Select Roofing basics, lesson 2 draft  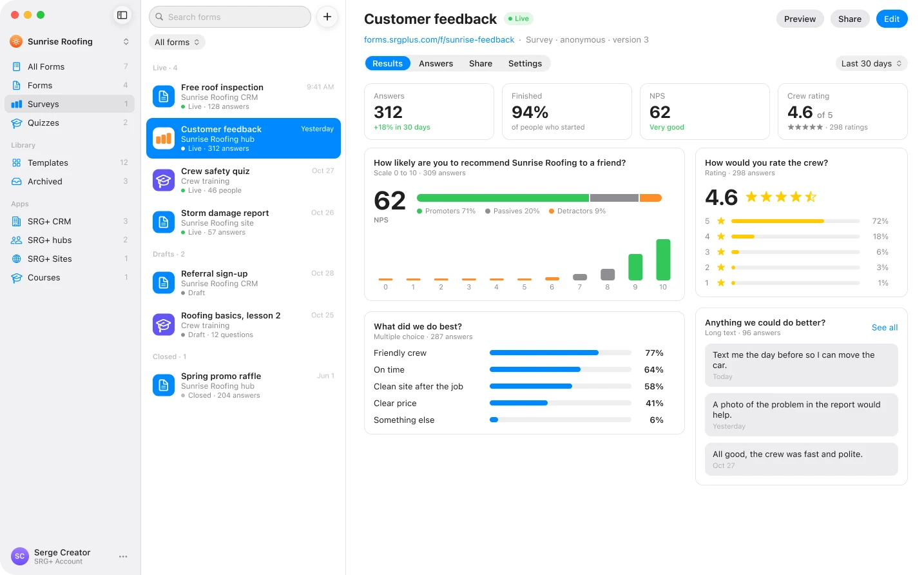[x=244, y=325]
